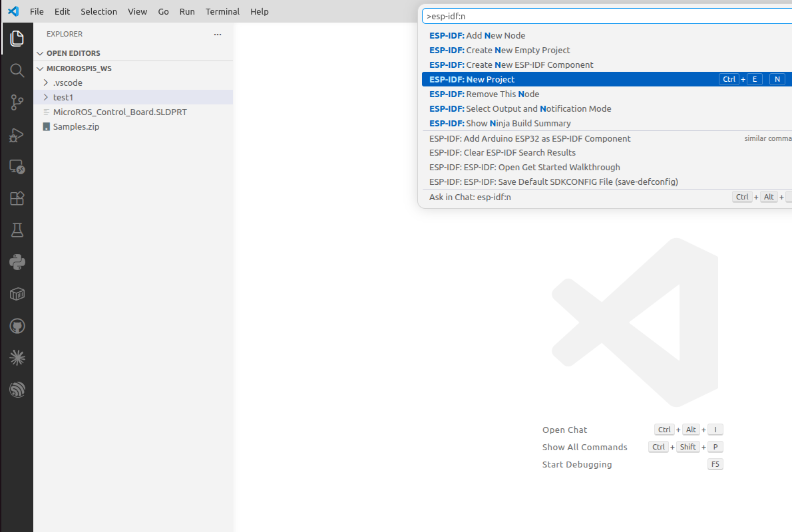Open Explorer more actions ellipsis
The width and height of the screenshot is (792, 532).
[x=218, y=35]
